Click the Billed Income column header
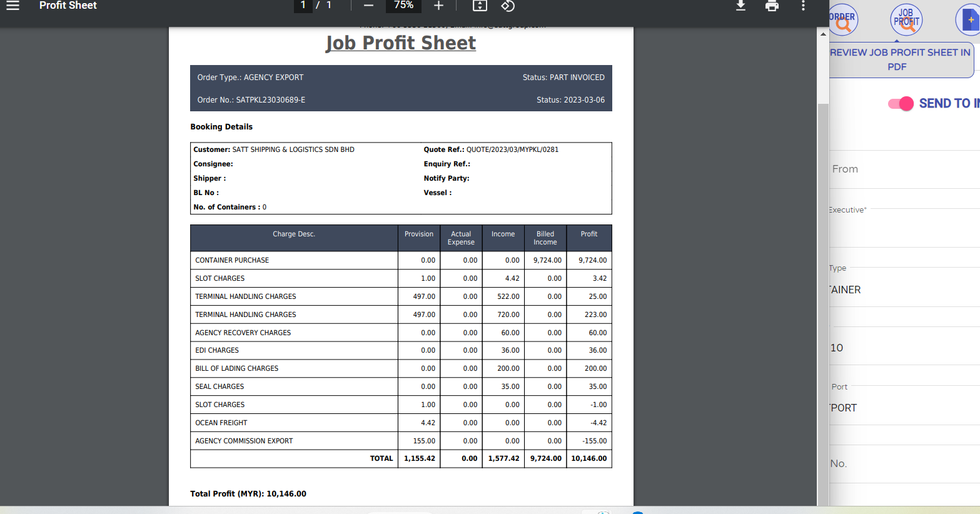The width and height of the screenshot is (980, 514). pos(545,238)
